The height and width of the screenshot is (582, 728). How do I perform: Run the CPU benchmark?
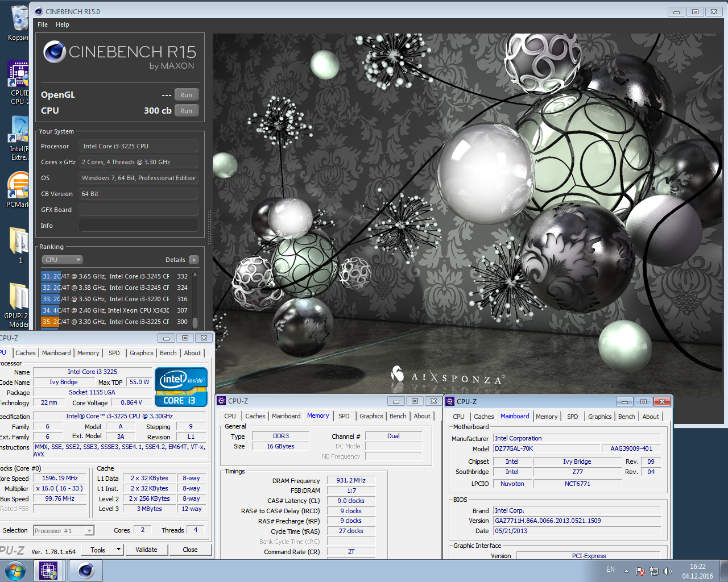point(186,111)
